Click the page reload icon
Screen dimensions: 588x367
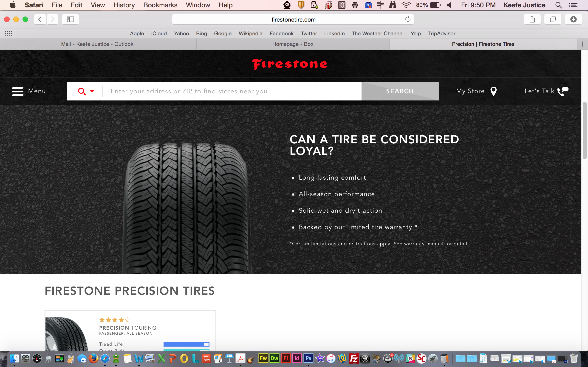tap(408, 19)
